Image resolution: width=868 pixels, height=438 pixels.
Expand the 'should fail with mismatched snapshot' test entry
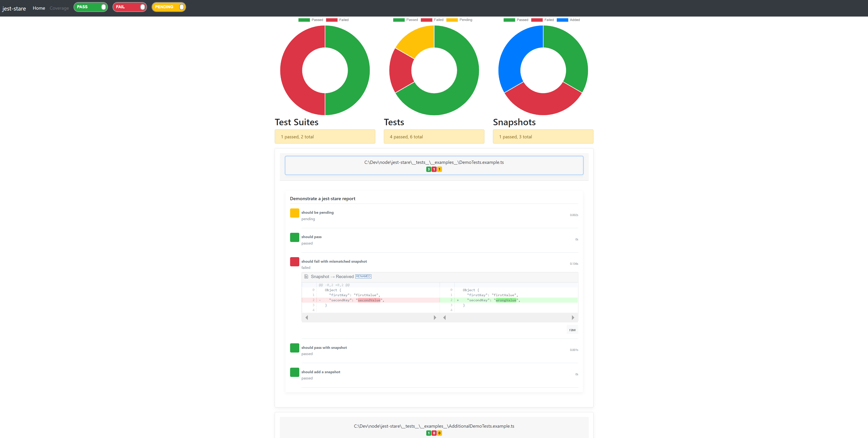pyautogui.click(x=334, y=261)
